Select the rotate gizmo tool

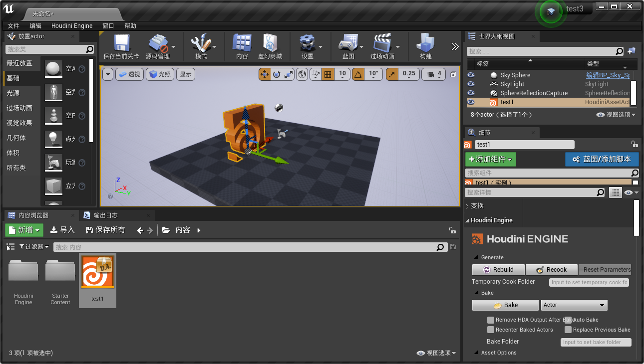click(277, 74)
